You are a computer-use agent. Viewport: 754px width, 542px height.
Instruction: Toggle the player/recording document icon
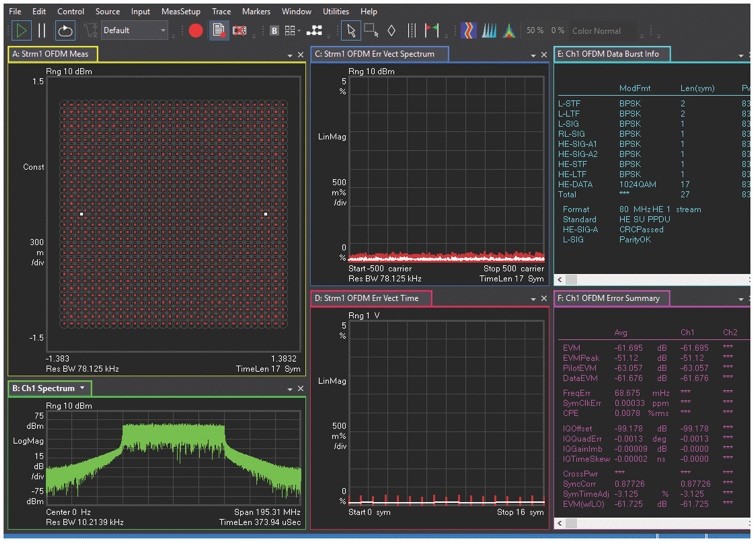218,31
